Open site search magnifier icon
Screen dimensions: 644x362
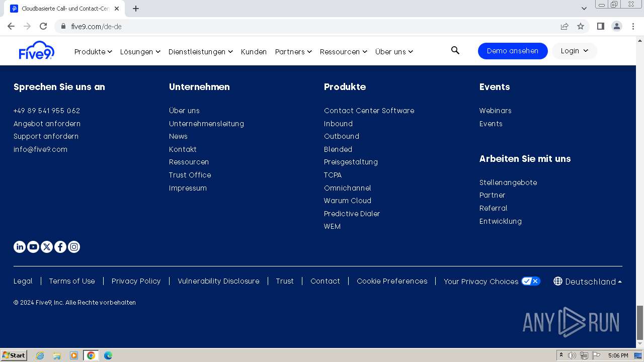[455, 50]
